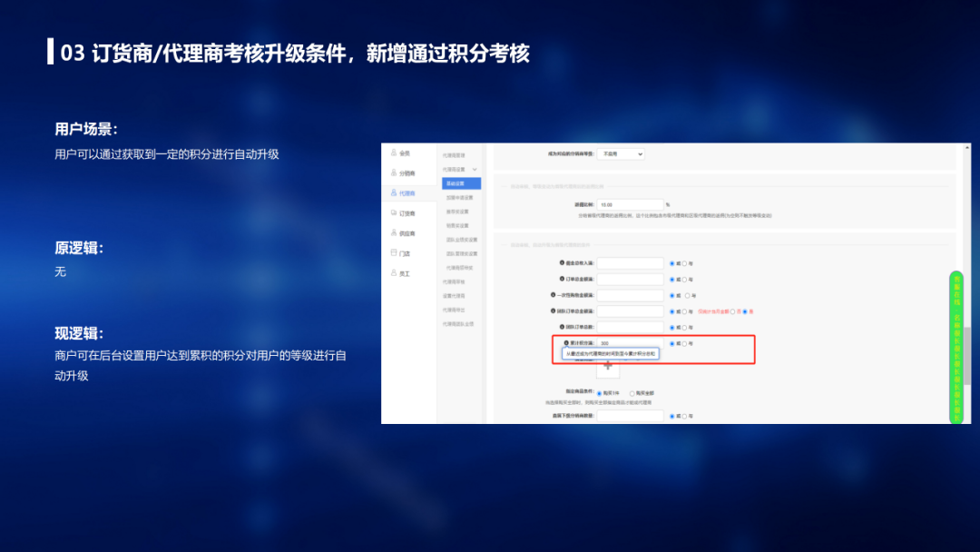The image size is (980, 552).
Task: Open the 门店 store section
Action: (394, 253)
